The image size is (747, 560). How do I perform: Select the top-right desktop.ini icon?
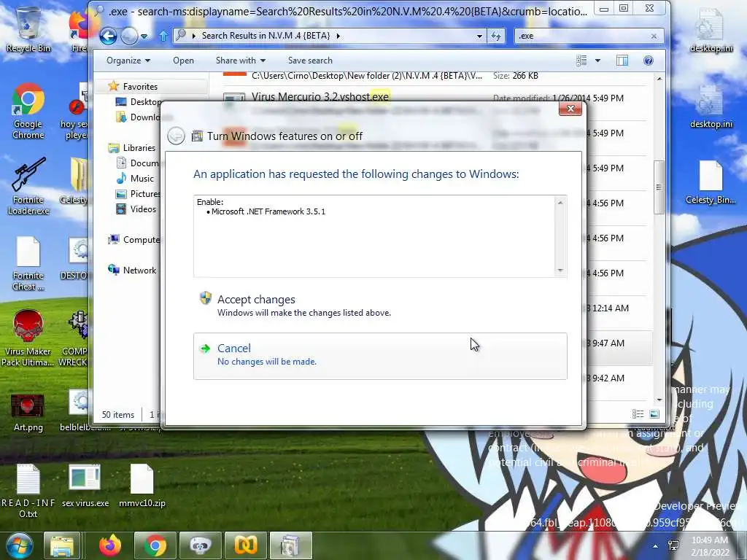[x=711, y=31]
